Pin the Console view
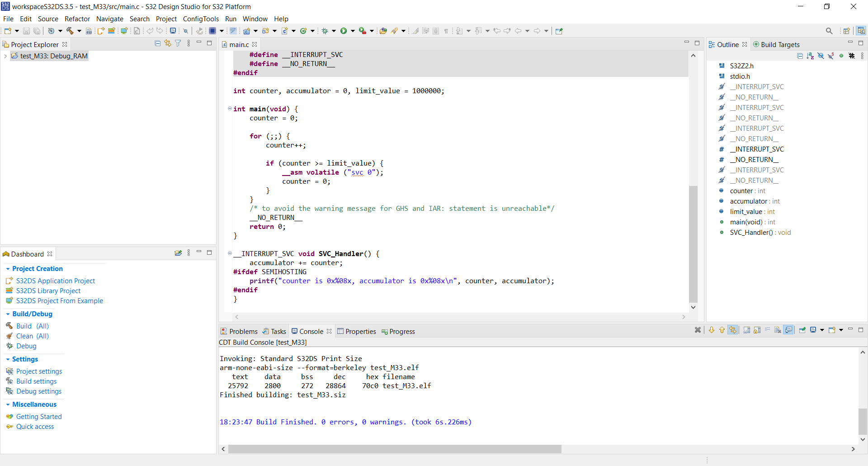This screenshot has height=466, width=868. (x=802, y=330)
